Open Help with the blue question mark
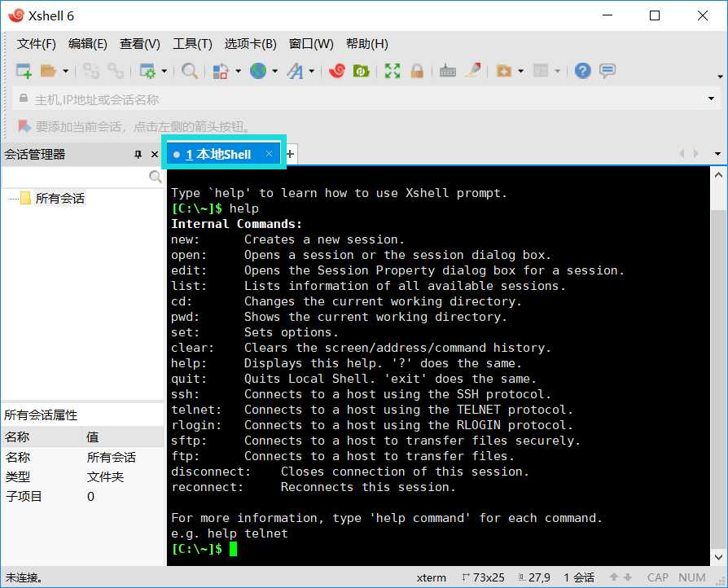 [x=583, y=71]
